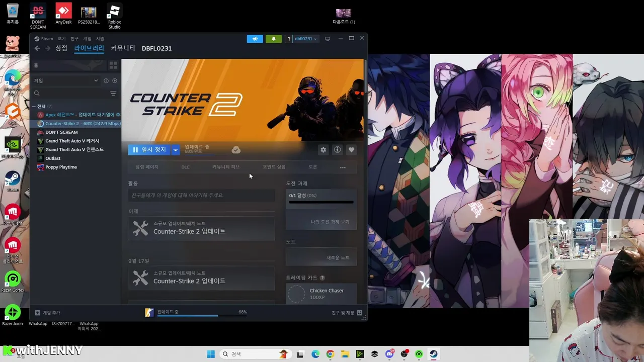Select Poppy Playtime in library list
The height and width of the screenshot is (362, 644).
[76, 167]
